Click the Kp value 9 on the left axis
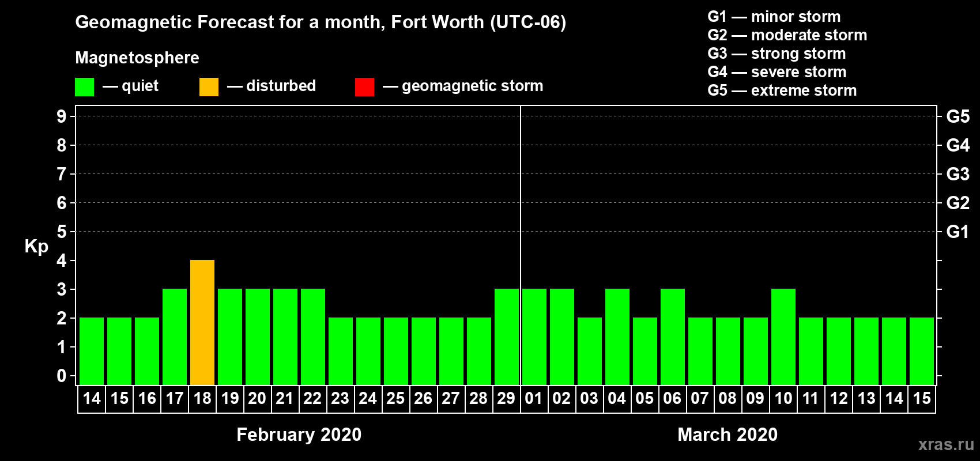The height and width of the screenshot is (461, 980). coord(62,116)
